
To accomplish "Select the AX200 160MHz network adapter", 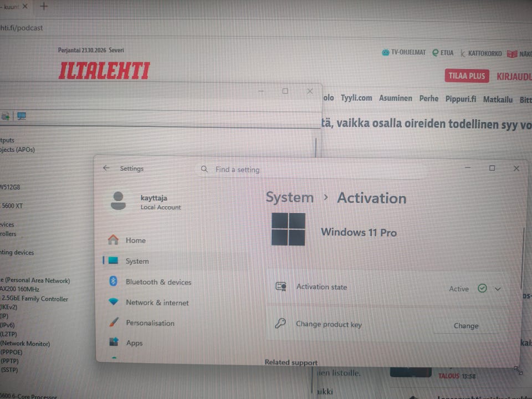I will pyautogui.click(x=20, y=289).
